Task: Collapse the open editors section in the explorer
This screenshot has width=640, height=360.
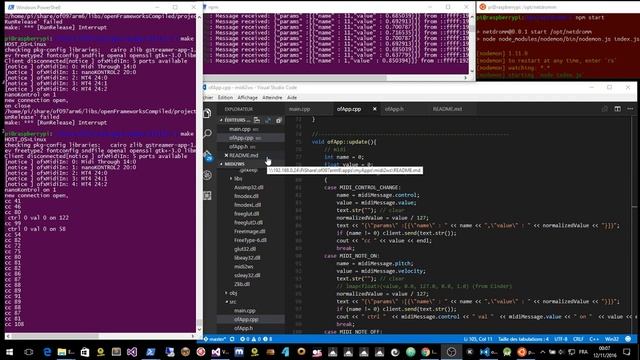Action: (x=222, y=120)
